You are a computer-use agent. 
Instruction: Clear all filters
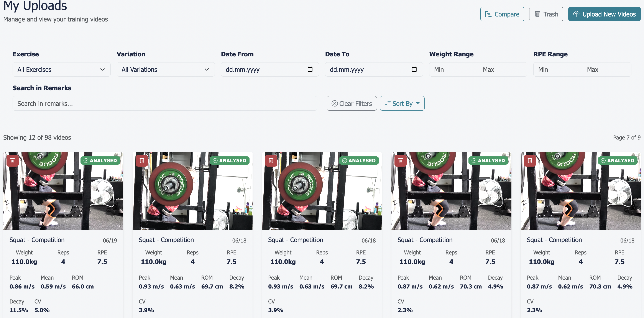point(352,103)
